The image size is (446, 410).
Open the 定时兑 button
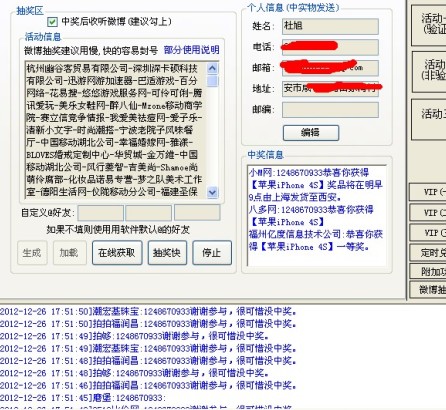pyautogui.click(x=428, y=253)
